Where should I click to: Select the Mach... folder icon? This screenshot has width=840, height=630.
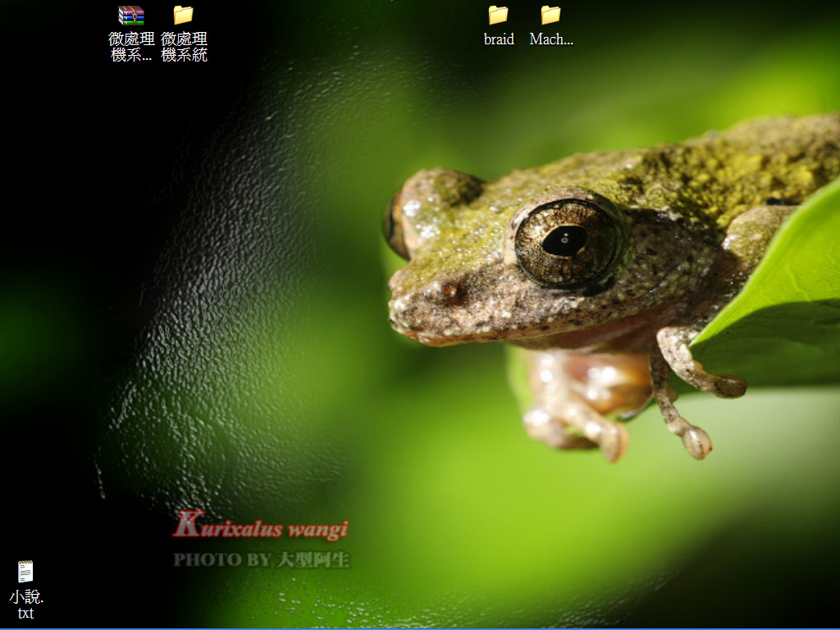point(550,15)
